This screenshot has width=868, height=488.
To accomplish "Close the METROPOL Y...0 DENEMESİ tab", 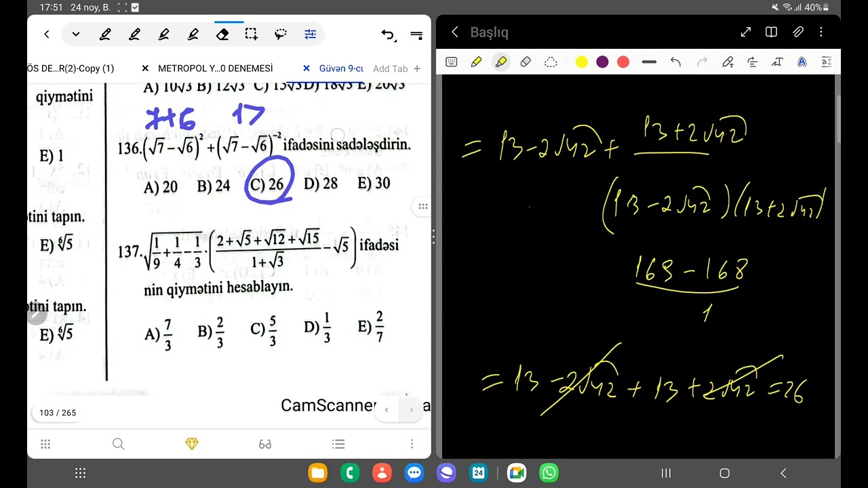I will 145,68.
